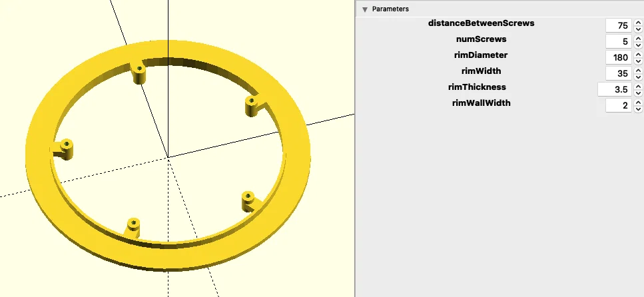
Task: Increase distanceBetweenScrews with up arrow
Action: pyautogui.click(x=638, y=22)
